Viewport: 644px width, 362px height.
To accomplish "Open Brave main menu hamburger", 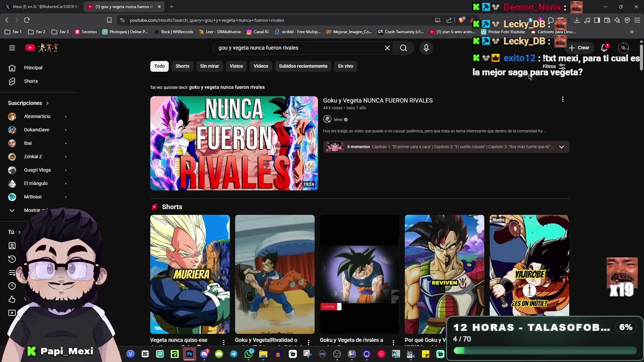I will tap(637, 20).
